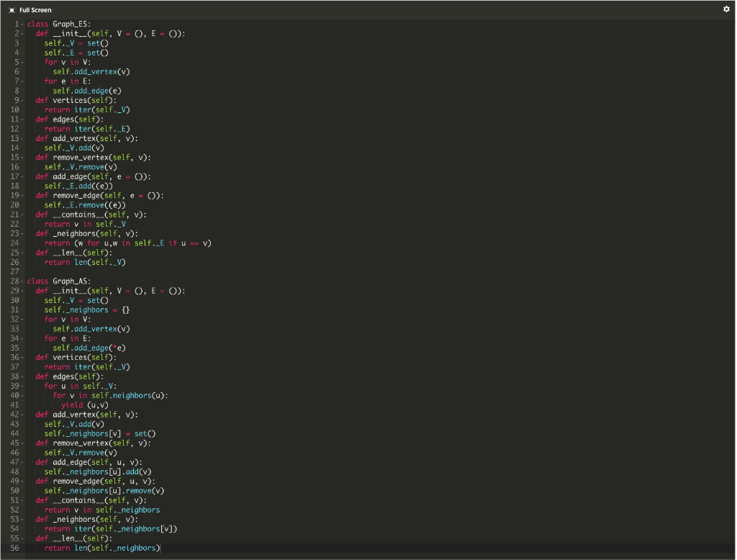Viewport: 737px width, 560px height.
Task: Fold add_edge method at line 47
Action: pos(22,463)
